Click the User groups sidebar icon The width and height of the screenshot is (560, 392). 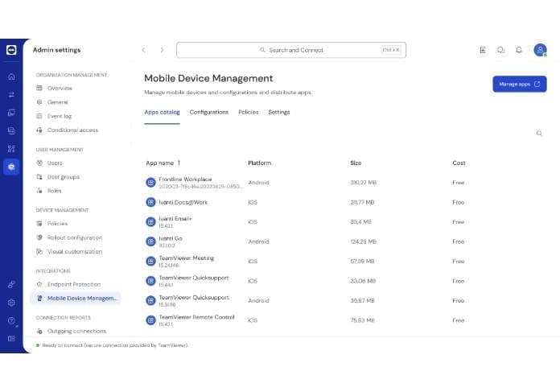pos(39,176)
